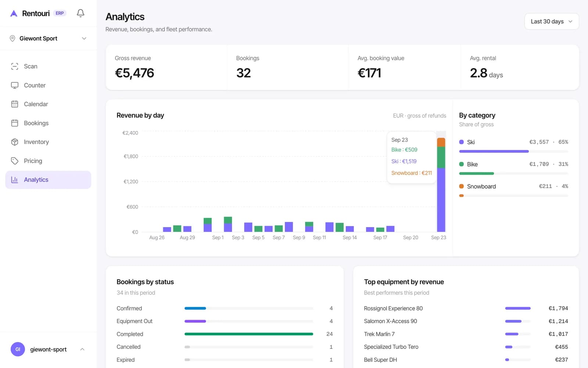This screenshot has width=588, height=368.
Task: Click the Gross revenue €5,476 value
Action: click(135, 73)
